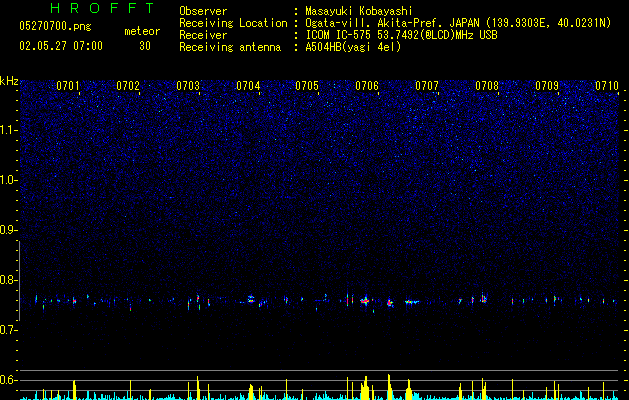Viewport: 629px width, 400px height.
Task: Click the 1.0 frequency axis label
Action: 8,181
